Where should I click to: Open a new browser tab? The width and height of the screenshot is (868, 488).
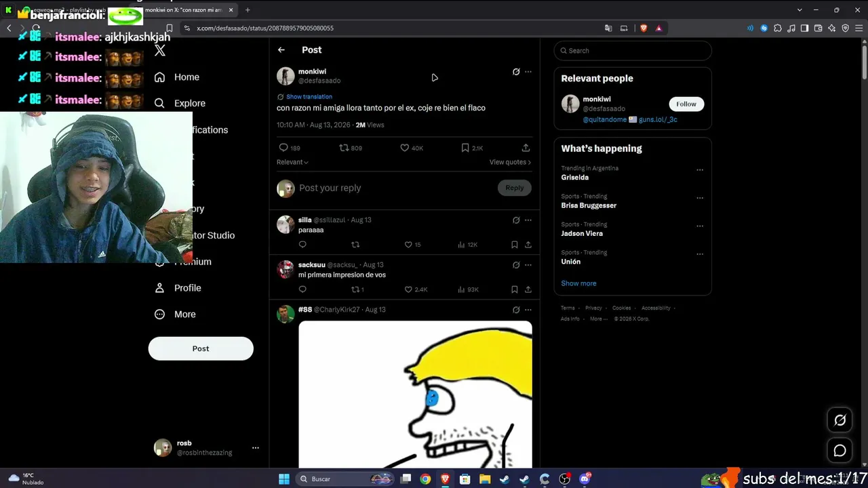[x=248, y=10]
